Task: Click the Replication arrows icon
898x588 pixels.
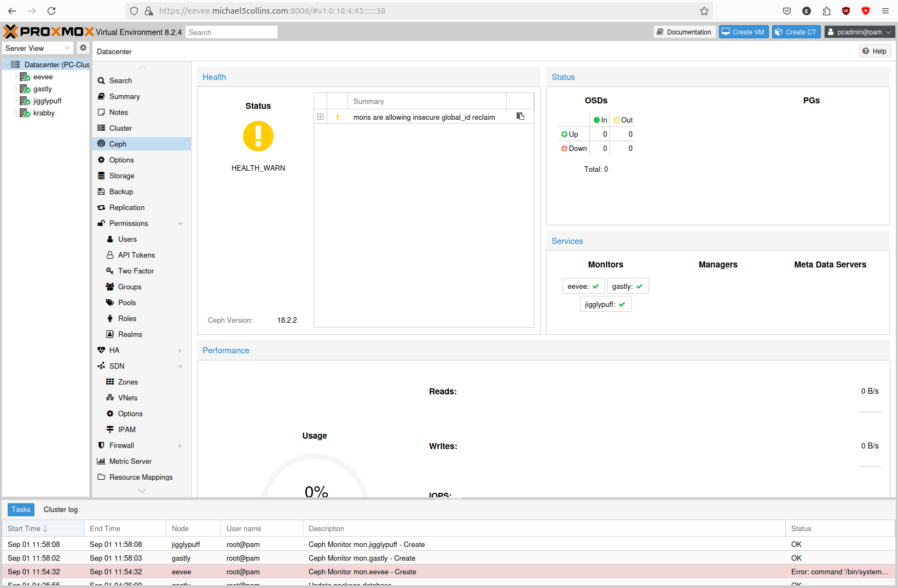Action: [101, 207]
